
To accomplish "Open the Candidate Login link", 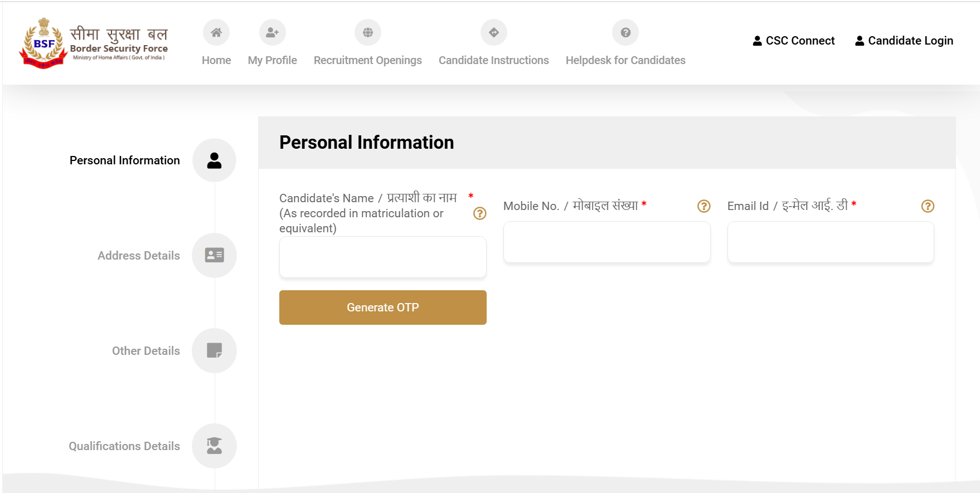I will click(904, 41).
